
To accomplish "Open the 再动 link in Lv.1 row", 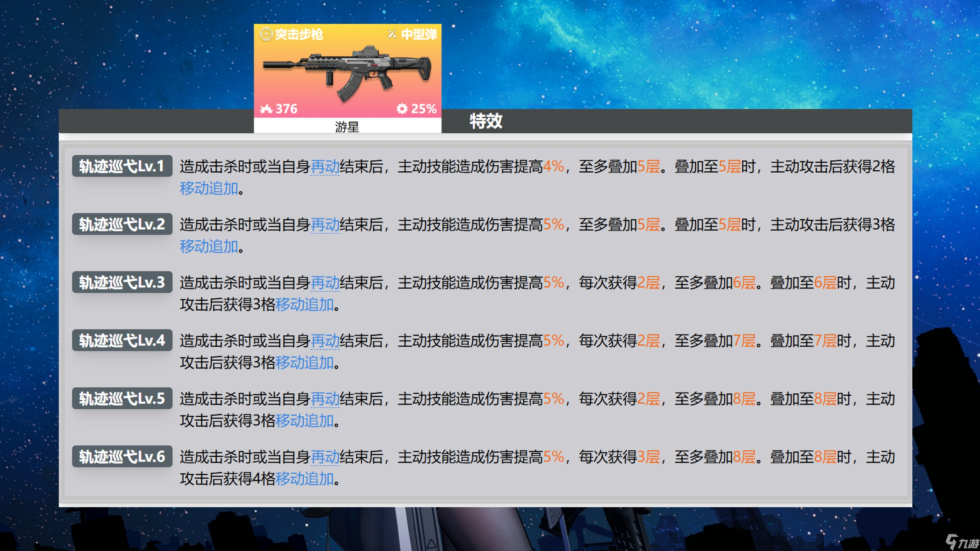I will (325, 167).
